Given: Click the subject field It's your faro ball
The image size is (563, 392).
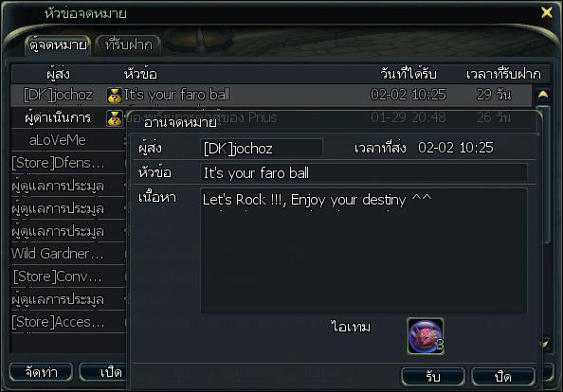Looking at the screenshot, I should tap(364, 173).
